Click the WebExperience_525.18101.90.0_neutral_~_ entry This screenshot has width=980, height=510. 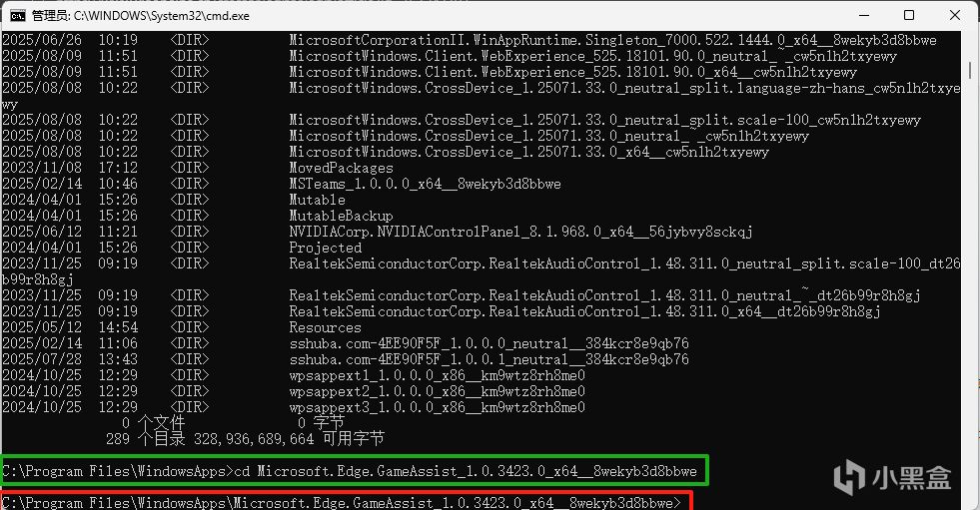click(592, 56)
